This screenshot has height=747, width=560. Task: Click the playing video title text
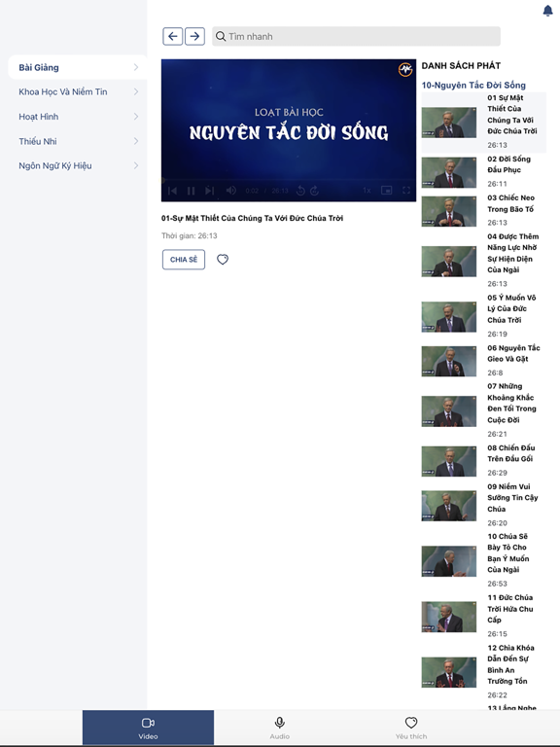[253, 218]
